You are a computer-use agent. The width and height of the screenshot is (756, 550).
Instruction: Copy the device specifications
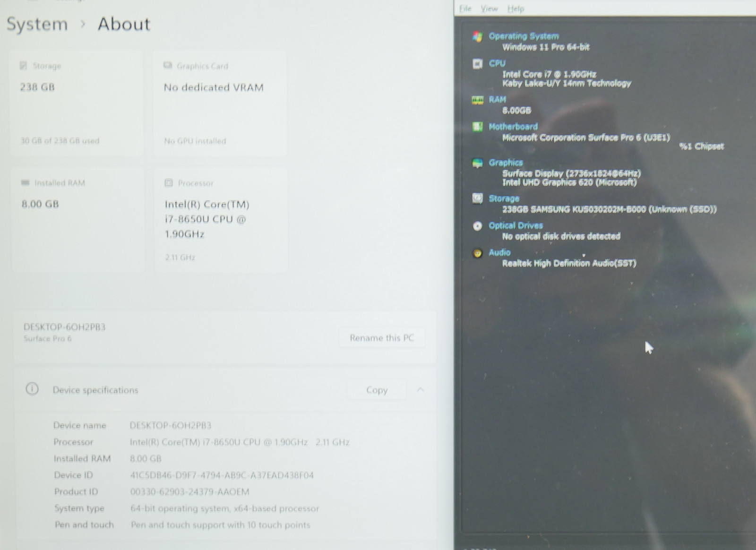pos(377,390)
